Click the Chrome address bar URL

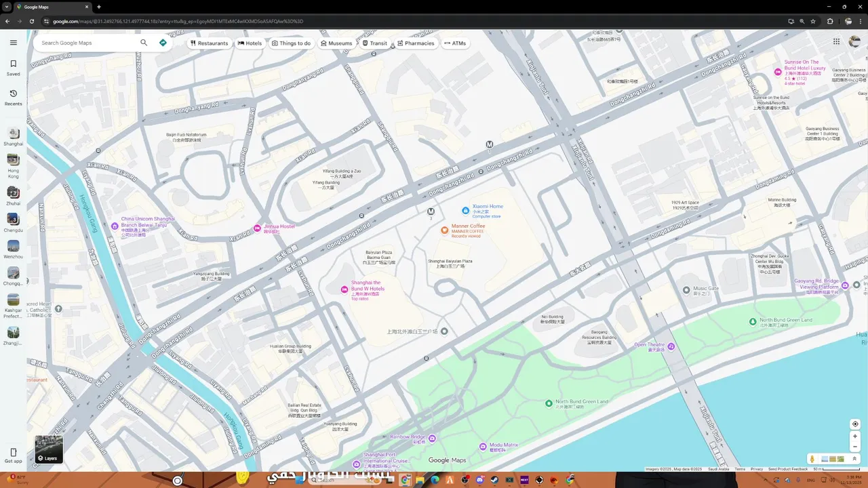(178, 21)
